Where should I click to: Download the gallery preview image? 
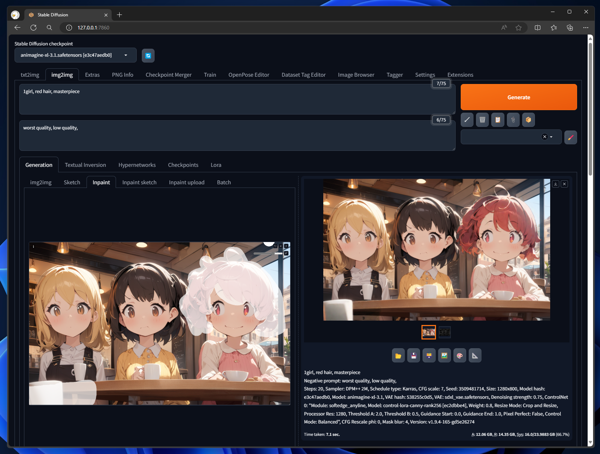[x=555, y=184]
